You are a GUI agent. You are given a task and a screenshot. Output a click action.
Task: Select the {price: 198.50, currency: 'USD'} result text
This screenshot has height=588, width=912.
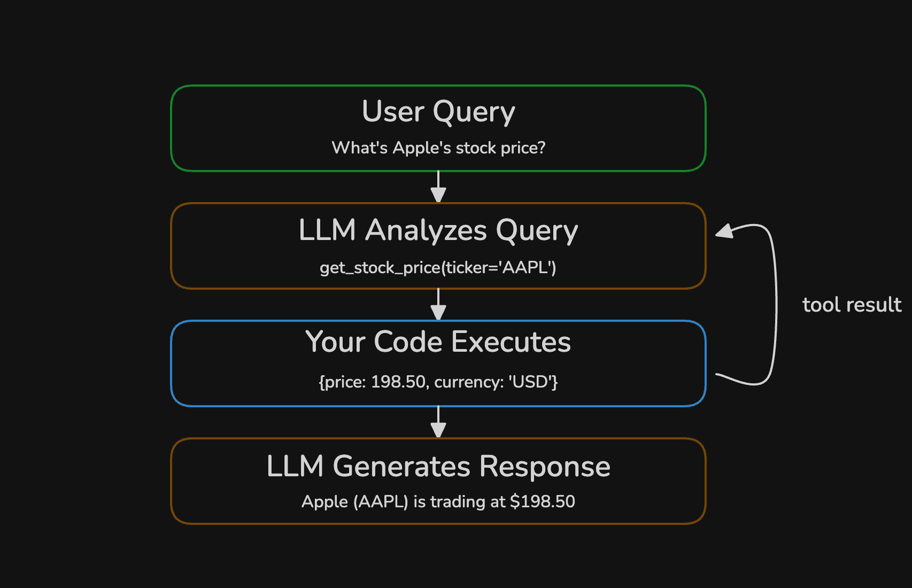coord(438,382)
